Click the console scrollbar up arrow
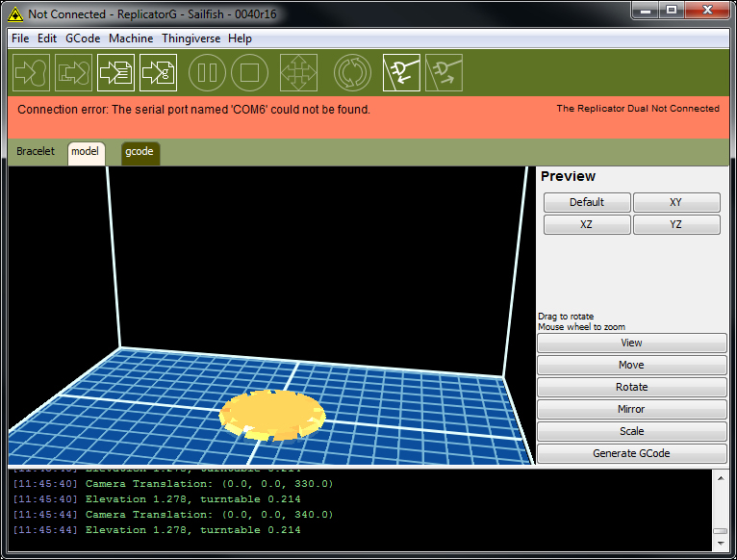Image resolution: width=737 pixels, height=560 pixels. (x=721, y=478)
